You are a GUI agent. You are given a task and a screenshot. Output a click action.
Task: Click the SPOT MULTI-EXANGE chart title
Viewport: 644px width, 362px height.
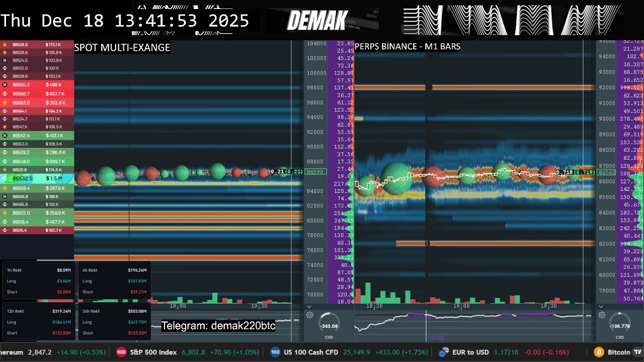tap(122, 48)
